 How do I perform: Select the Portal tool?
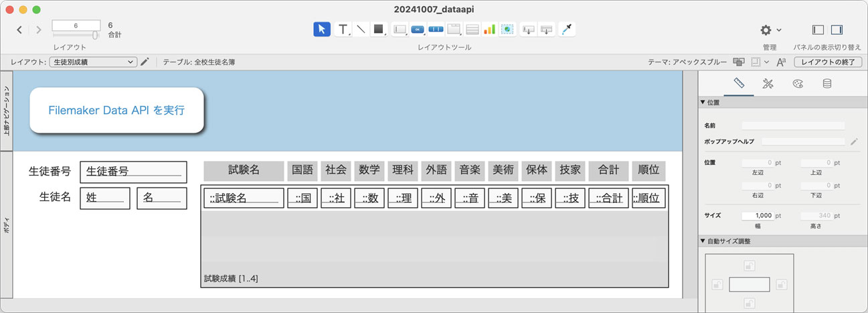click(472, 29)
